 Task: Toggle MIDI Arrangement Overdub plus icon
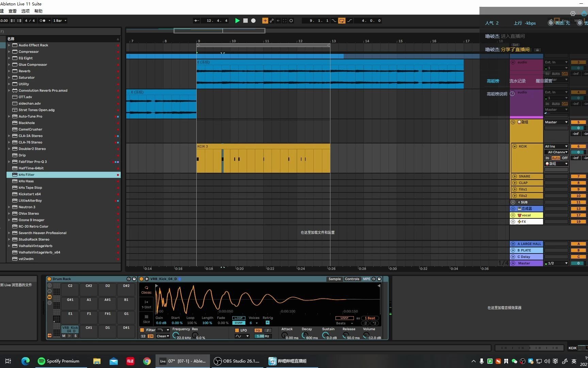[x=265, y=21]
